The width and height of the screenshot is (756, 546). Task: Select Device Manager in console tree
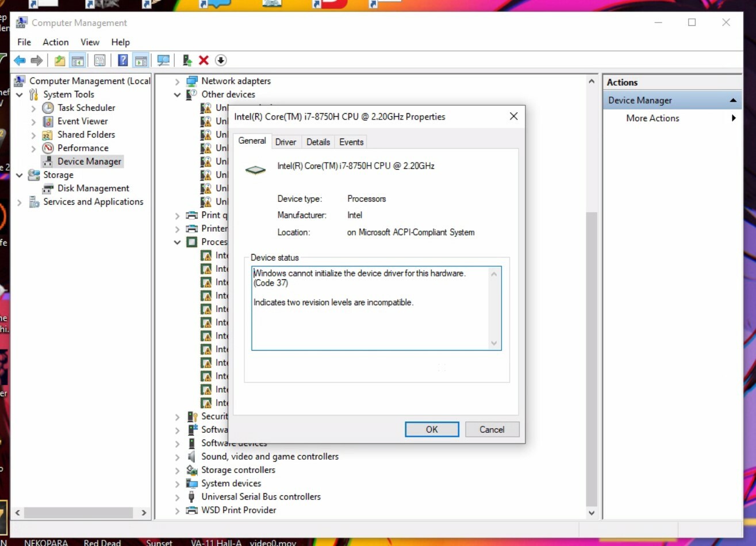[89, 162]
